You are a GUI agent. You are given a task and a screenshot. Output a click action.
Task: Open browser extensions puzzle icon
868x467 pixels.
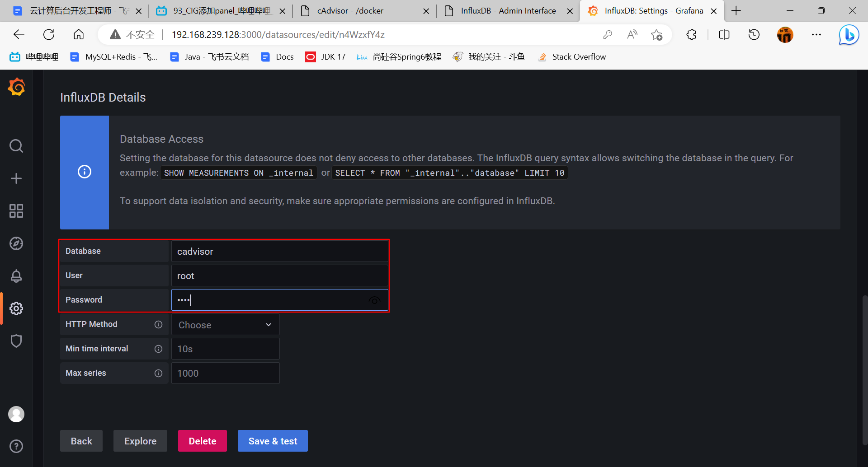point(691,34)
